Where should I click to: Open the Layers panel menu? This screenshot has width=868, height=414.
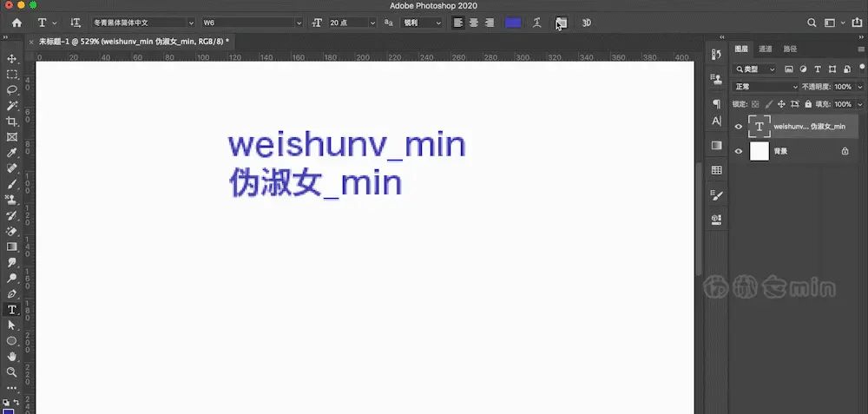[x=861, y=49]
